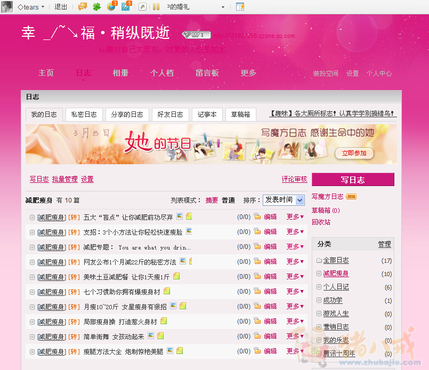429x370 pixels.
Task: Click the folder icon beside 全部日志 category
Action: tap(319, 260)
